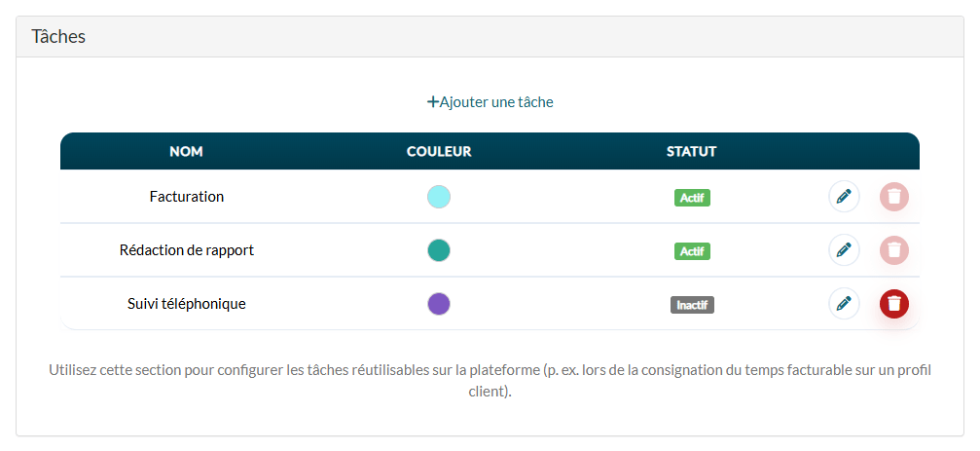Delete the Suivi téléphonique task
Viewport: 980px width, 451px height.
[893, 304]
